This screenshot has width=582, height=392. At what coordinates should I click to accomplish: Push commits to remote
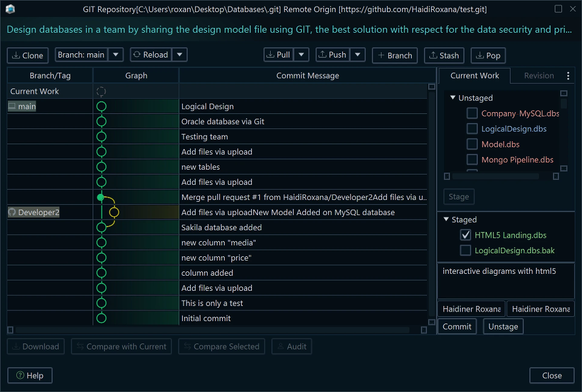pos(332,55)
